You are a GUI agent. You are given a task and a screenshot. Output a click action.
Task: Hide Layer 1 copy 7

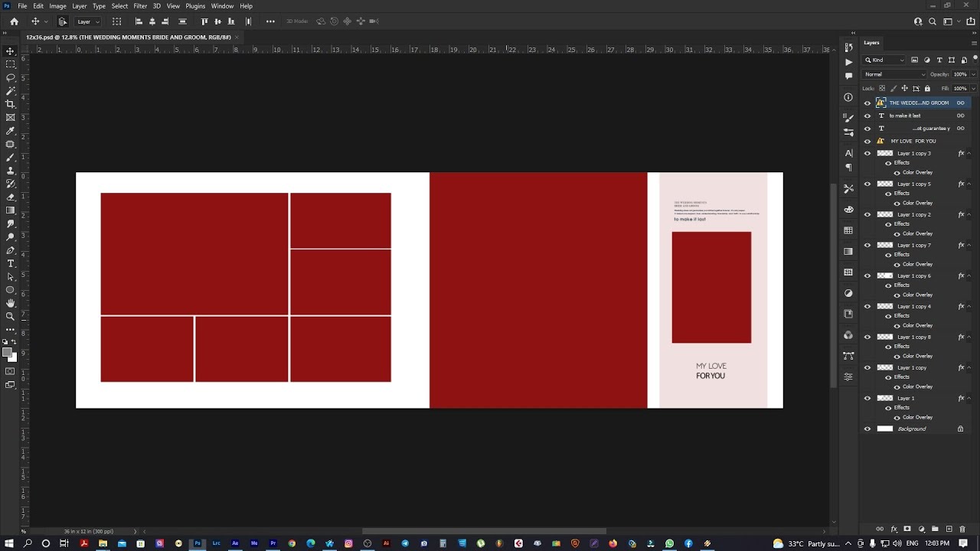[x=867, y=245]
